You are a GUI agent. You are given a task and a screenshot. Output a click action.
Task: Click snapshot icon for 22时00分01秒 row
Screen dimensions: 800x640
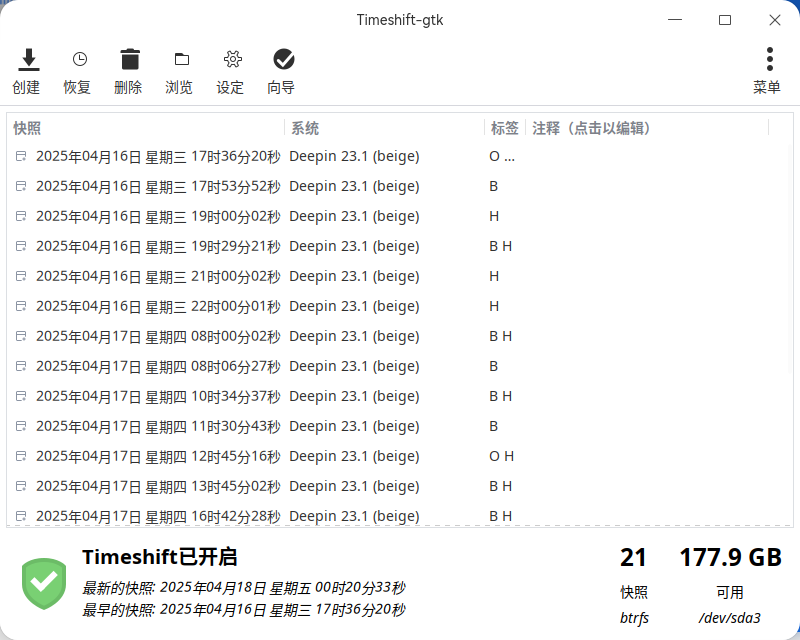pos(21,306)
